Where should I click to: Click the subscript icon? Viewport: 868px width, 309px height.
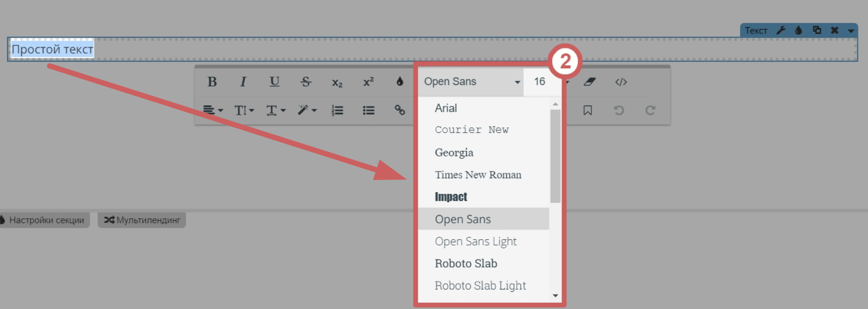pos(337,83)
